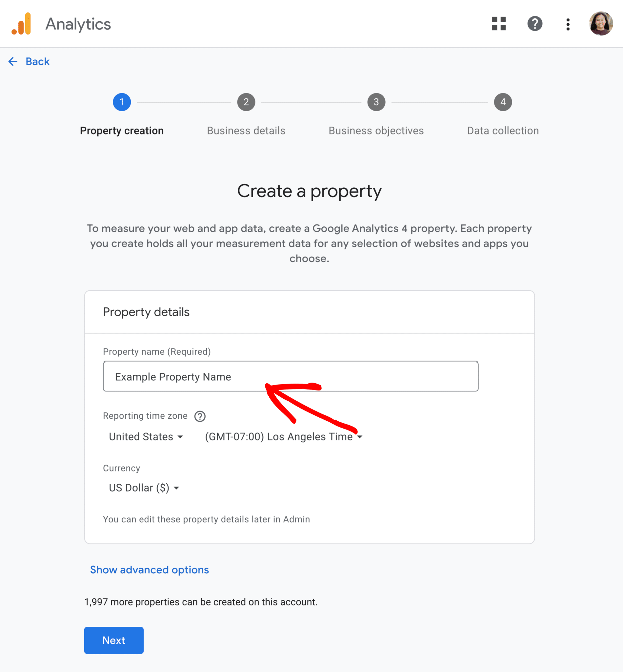623x672 pixels.
Task: Click the profile avatar picture
Action: click(x=601, y=24)
